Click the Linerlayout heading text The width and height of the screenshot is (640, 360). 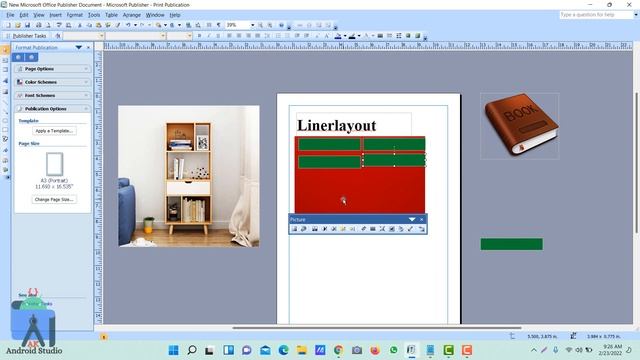tap(337, 126)
